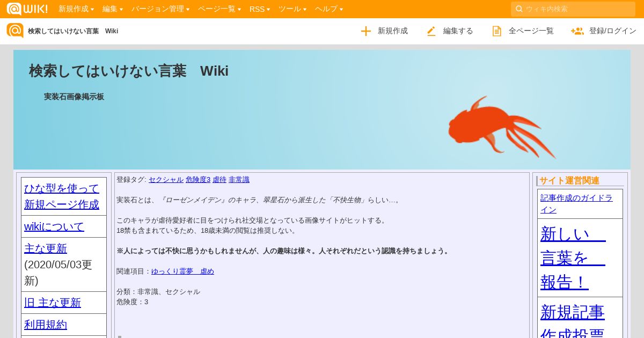Screen dimensions: 644x338
Task: Click the line mentioning 18禁も含まれているため
Action: pyautogui.click(x=207, y=231)
